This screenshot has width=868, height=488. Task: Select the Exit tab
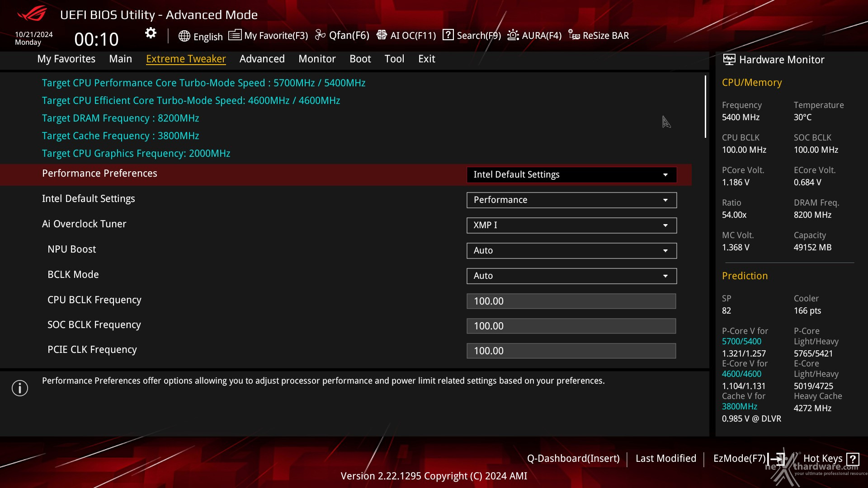click(426, 59)
